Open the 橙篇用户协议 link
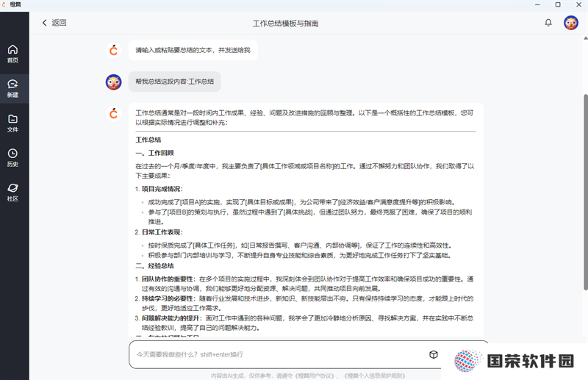Screen dimensions: 588x380 pos(315,376)
